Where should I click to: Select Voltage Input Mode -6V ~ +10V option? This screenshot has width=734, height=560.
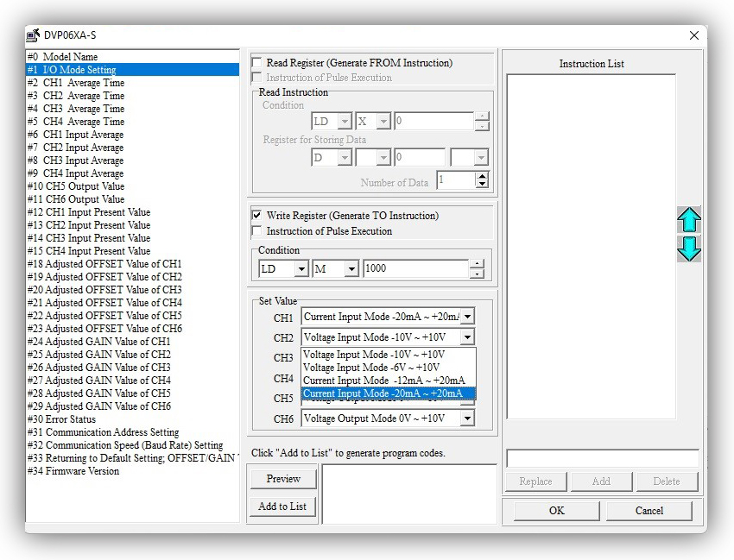pyautogui.click(x=371, y=368)
